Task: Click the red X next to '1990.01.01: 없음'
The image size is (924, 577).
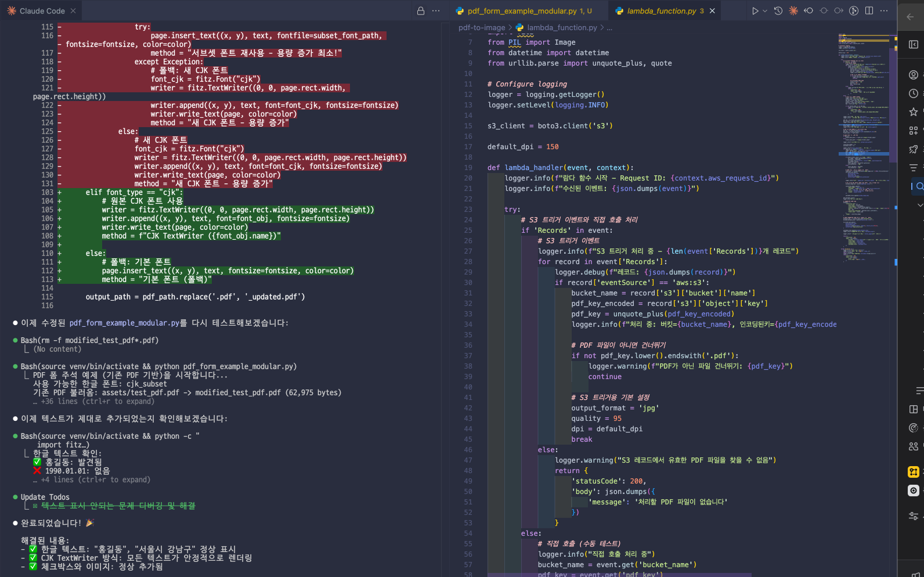Action: tap(37, 471)
